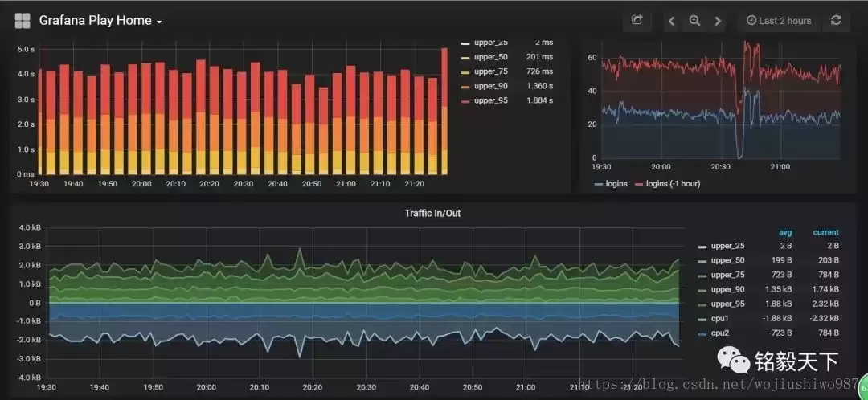This screenshot has height=400, width=868.
Task: Sort legend by the avg column header
Action: point(785,232)
